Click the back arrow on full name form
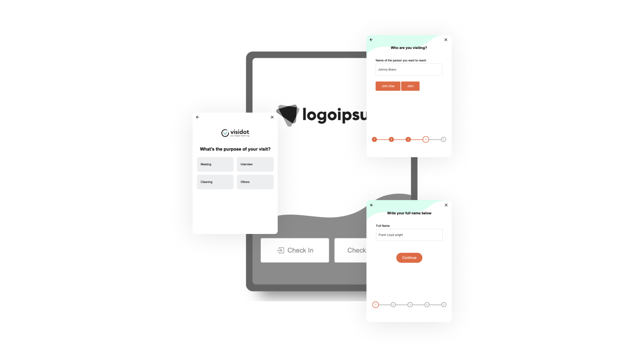Image resolution: width=644 pixels, height=362 pixels. (372, 205)
